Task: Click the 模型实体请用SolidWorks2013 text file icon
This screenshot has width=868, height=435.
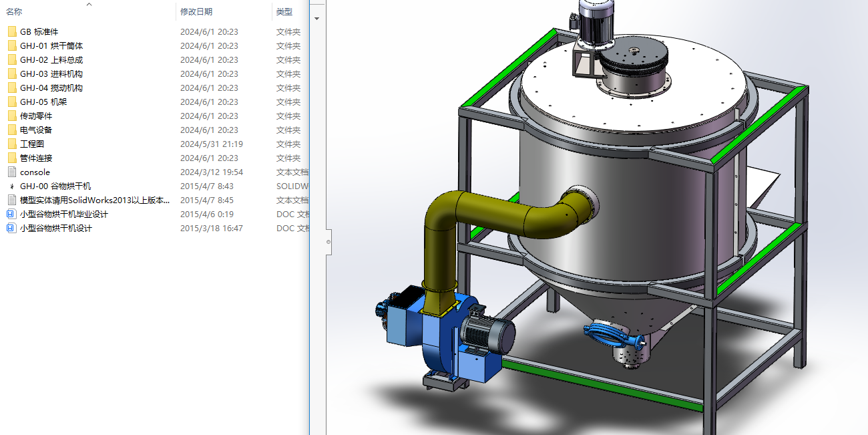Action: [11, 200]
